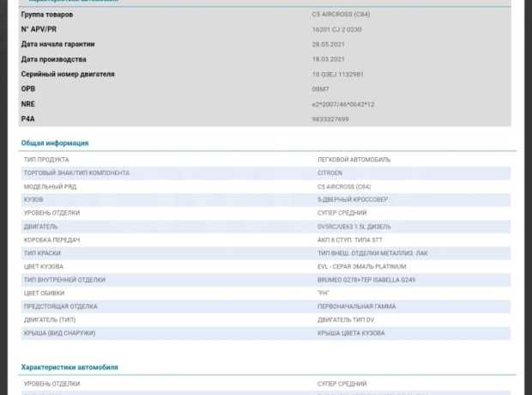Click the 'NRE' label
The height and width of the screenshot is (395, 532).
pyautogui.click(x=27, y=104)
